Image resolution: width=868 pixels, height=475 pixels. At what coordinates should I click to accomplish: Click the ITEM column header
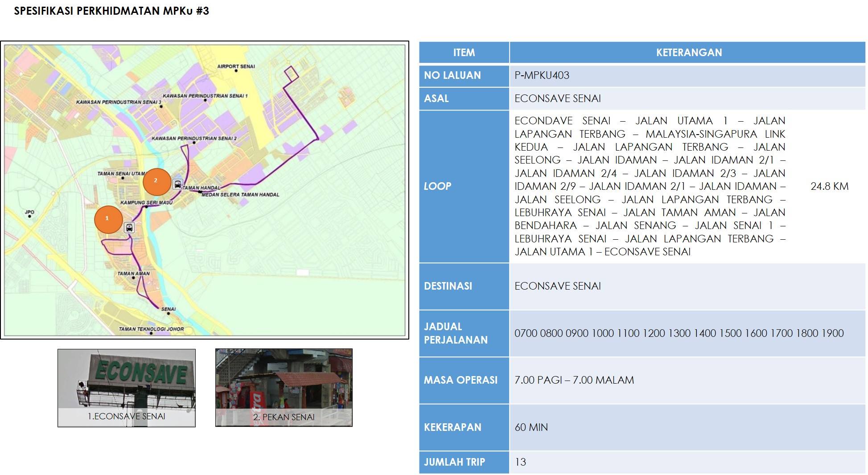click(464, 53)
